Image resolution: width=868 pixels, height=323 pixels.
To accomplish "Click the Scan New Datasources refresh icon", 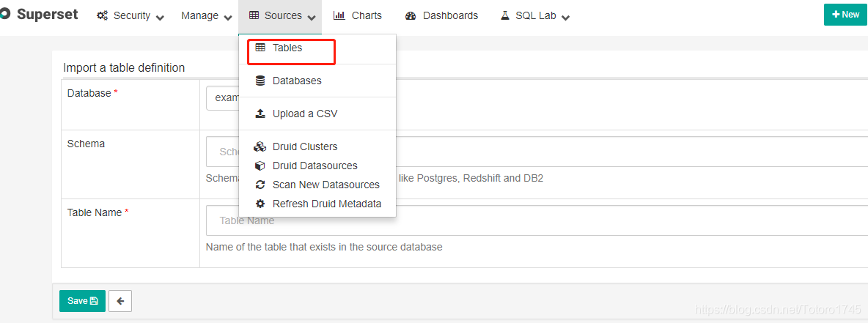I will click(x=260, y=185).
